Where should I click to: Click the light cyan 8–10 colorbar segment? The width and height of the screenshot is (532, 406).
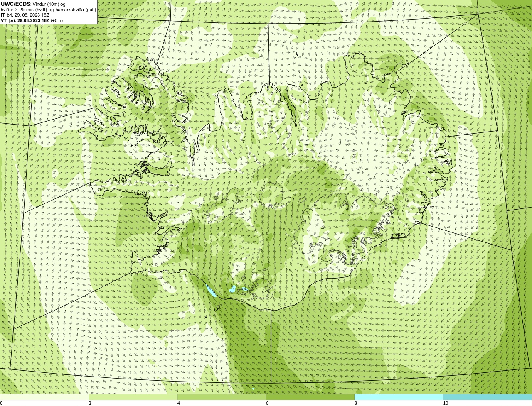pos(399,397)
